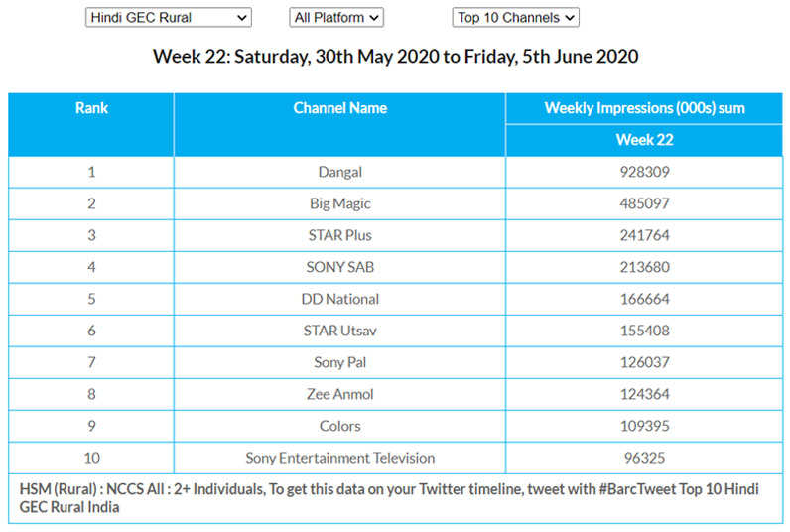Click the STAR Utsav channel name
The width and height of the screenshot is (790, 532).
339,331
